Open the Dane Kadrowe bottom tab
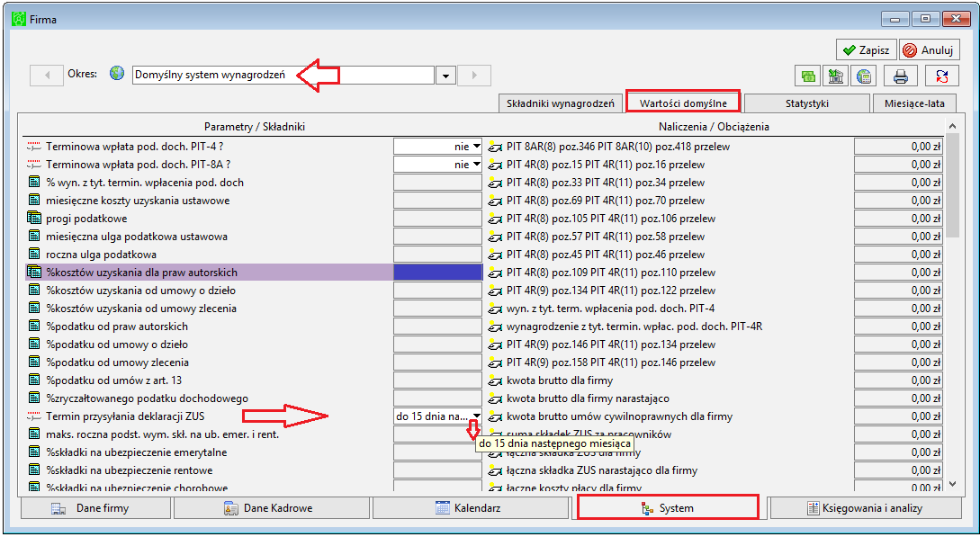The image size is (980, 537). (x=271, y=508)
